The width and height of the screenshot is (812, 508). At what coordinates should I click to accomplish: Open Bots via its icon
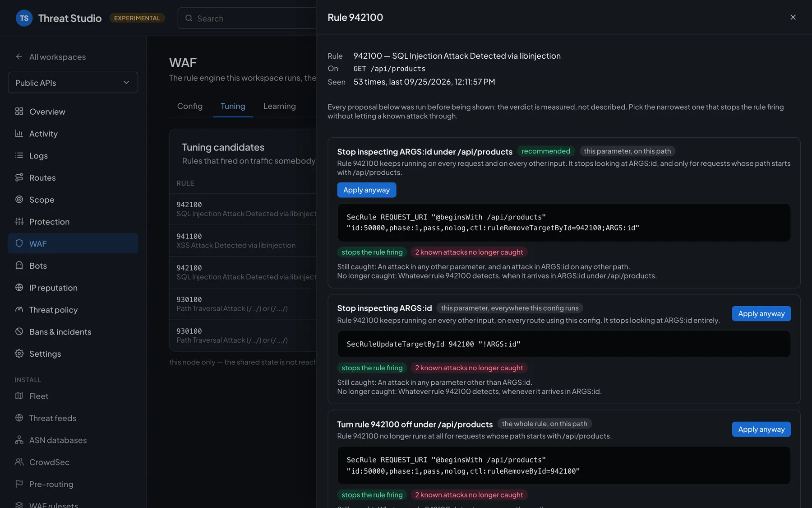[x=19, y=266]
